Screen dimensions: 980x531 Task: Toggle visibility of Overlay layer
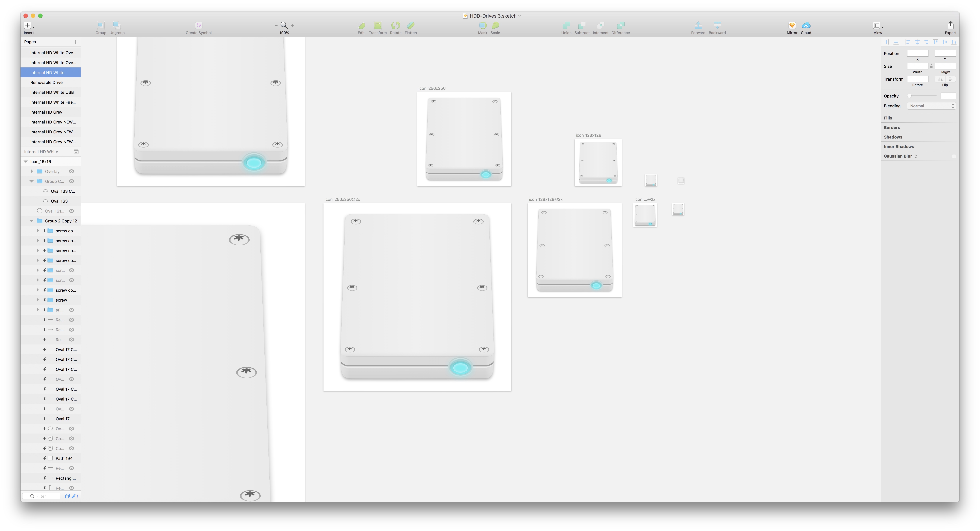tap(72, 172)
